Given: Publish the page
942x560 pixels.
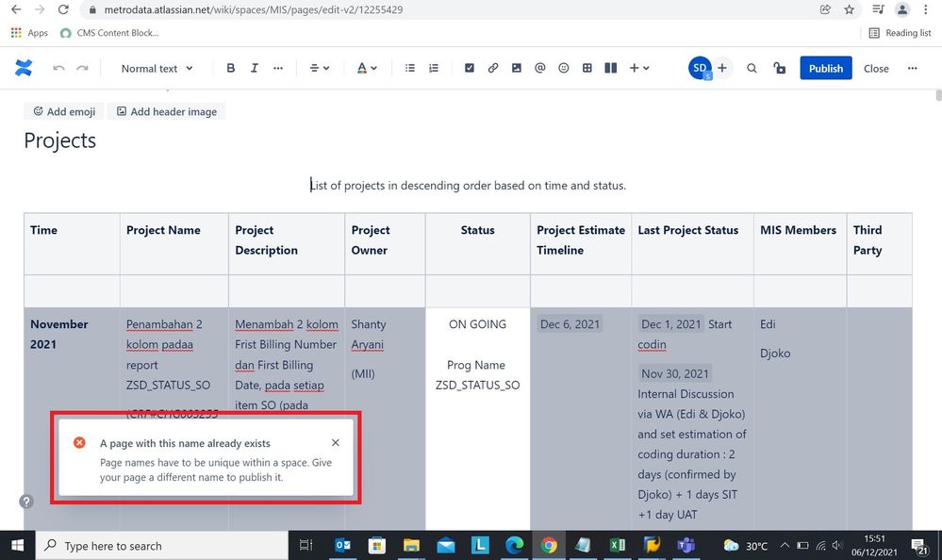Looking at the screenshot, I should (825, 68).
